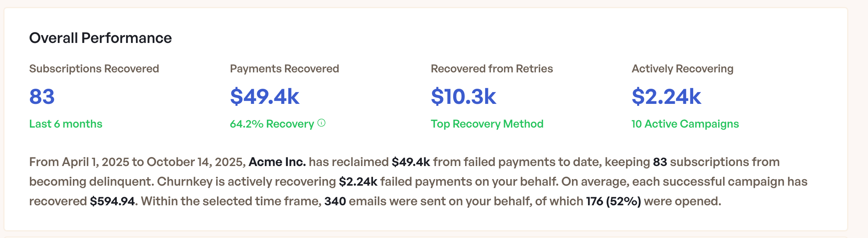The image size is (868, 238).
Task: Open the Top Recovery Method link
Action: click(487, 124)
